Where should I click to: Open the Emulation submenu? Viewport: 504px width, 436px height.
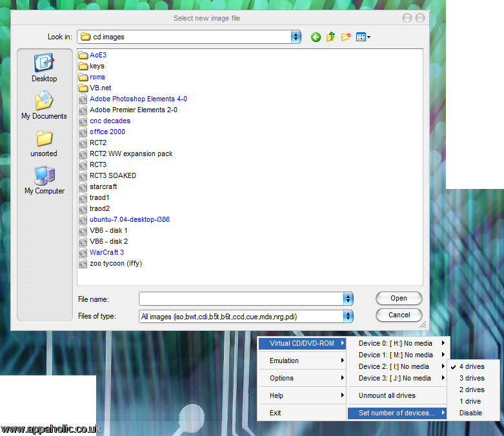[x=302, y=361]
